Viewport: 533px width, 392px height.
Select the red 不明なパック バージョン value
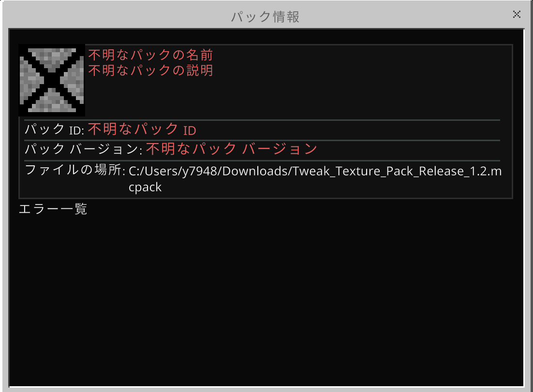[231, 149]
